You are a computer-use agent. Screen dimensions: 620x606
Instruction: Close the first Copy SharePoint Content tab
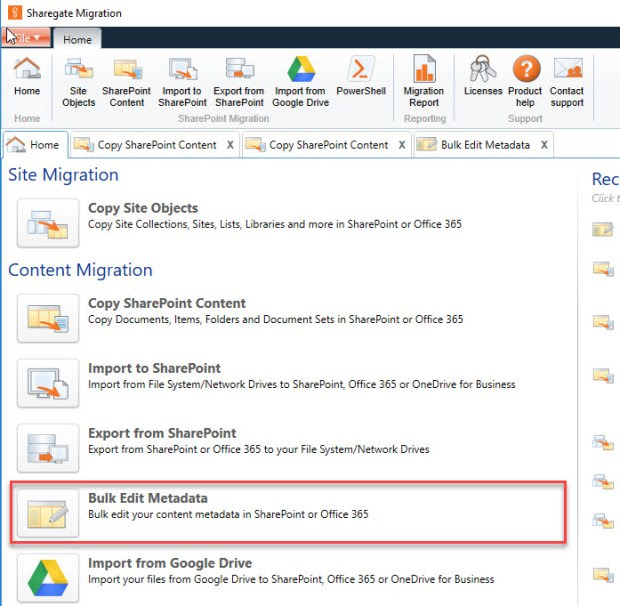tap(230, 145)
